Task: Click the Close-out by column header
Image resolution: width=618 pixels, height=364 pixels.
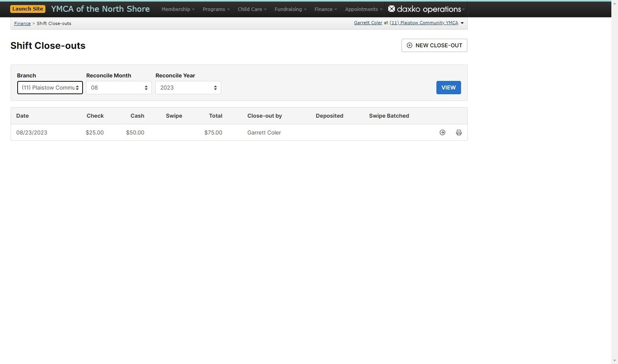Action: (x=265, y=116)
